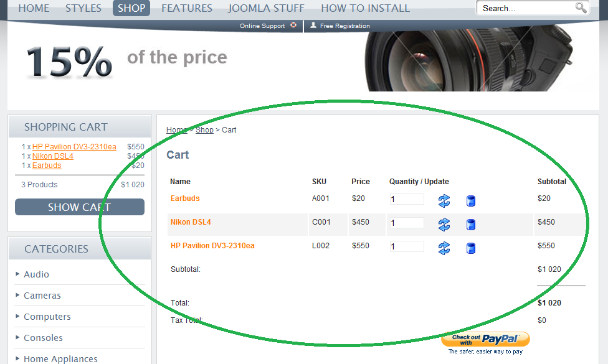Open Nikon DSL4 link in sidebar cart
The width and height of the screenshot is (608, 364).
[53, 156]
